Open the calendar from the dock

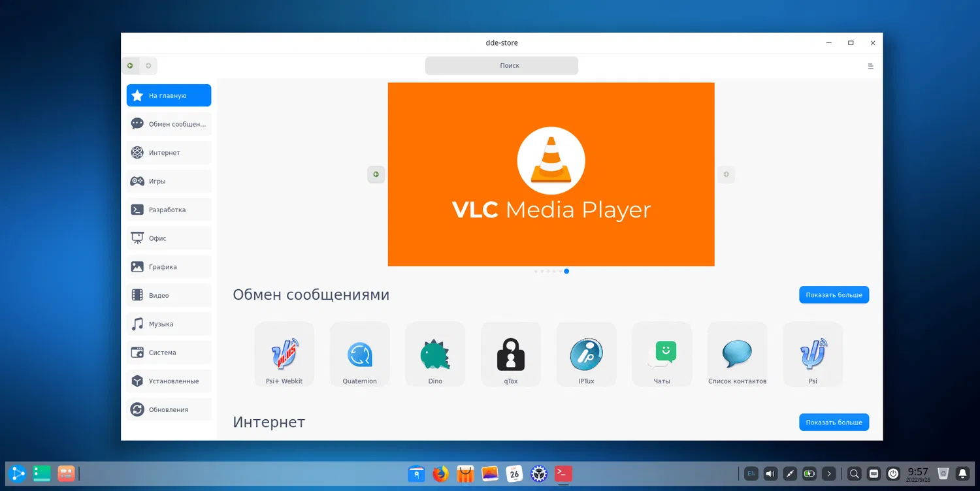(515, 473)
